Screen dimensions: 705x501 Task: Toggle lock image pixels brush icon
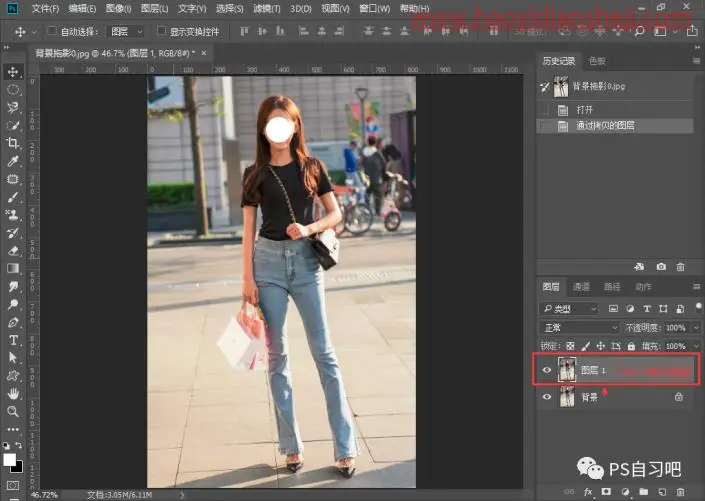tap(585, 346)
